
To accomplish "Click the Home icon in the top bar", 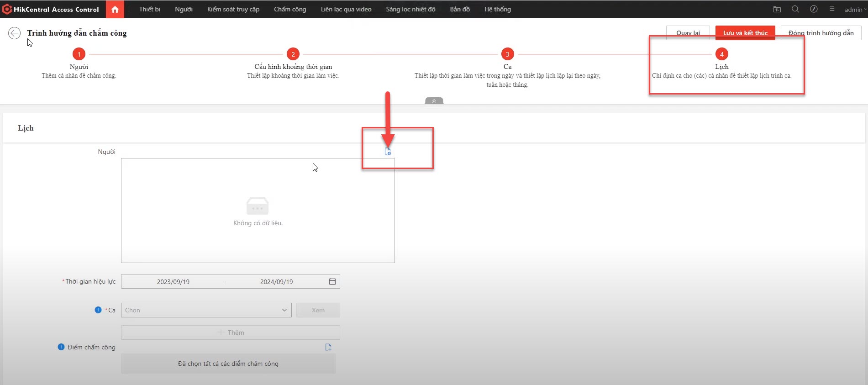I will pos(115,9).
